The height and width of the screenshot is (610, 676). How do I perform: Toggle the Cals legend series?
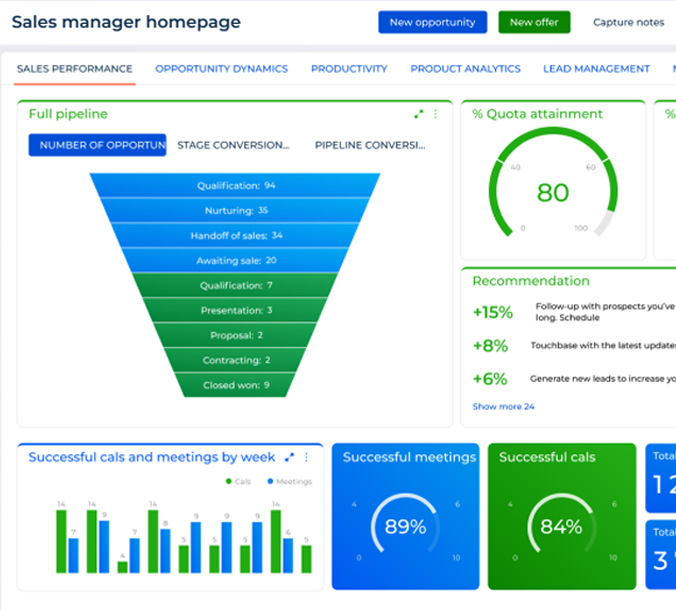(x=238, y=481)
